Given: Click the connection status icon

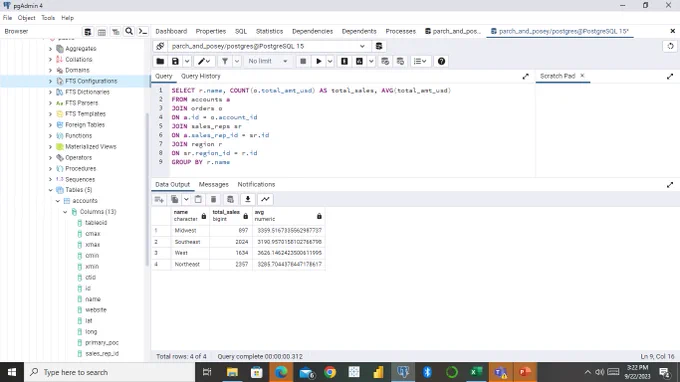Looking at the screenshot, I should pos(160,46).
